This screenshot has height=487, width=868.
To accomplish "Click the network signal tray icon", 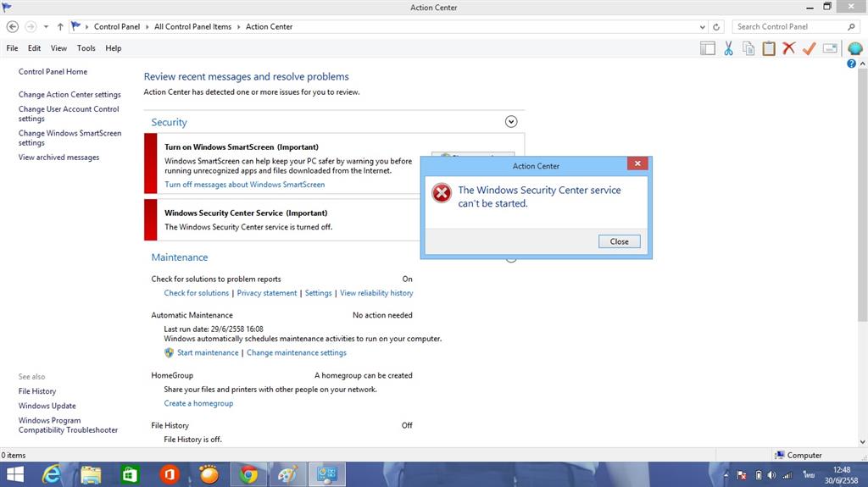I will [787, 475].
